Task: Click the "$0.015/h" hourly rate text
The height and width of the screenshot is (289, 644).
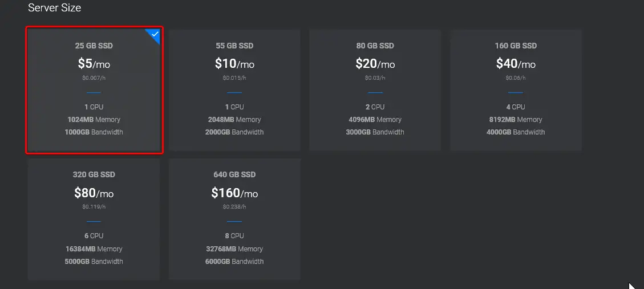Action: (234, 78)
